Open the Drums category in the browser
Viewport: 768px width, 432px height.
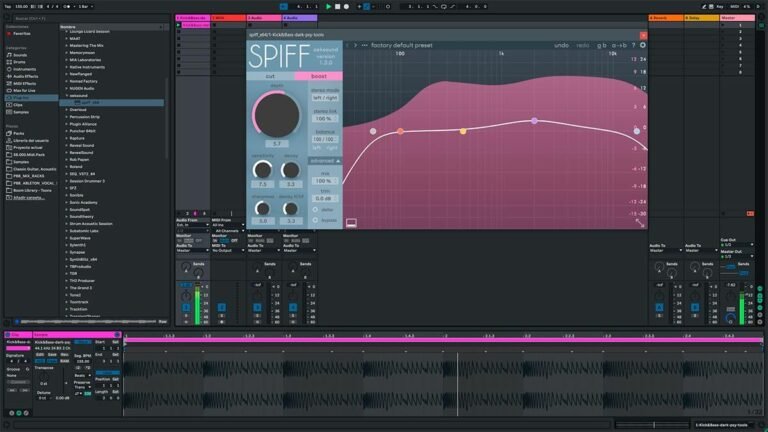pos(20,62)
